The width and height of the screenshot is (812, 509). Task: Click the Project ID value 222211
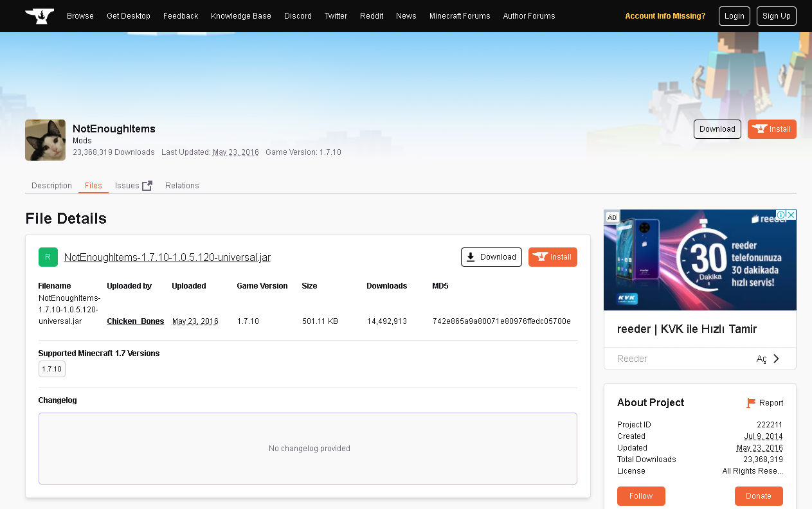point(770,425)
